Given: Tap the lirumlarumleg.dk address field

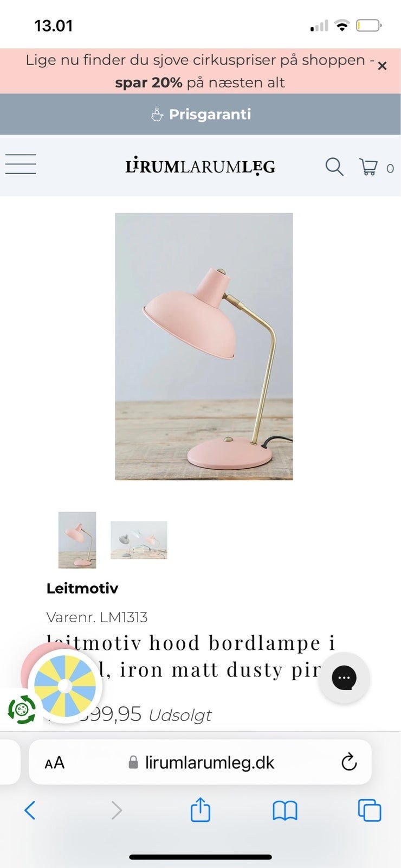Looking at the screenshot, I should click(200, 762).
